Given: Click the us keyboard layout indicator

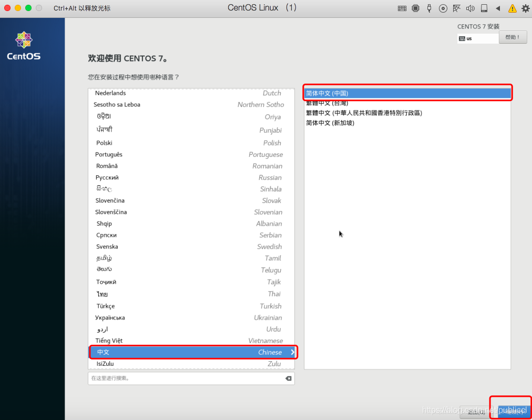Looking at the screenshot, I should click(x=478, y=38).
